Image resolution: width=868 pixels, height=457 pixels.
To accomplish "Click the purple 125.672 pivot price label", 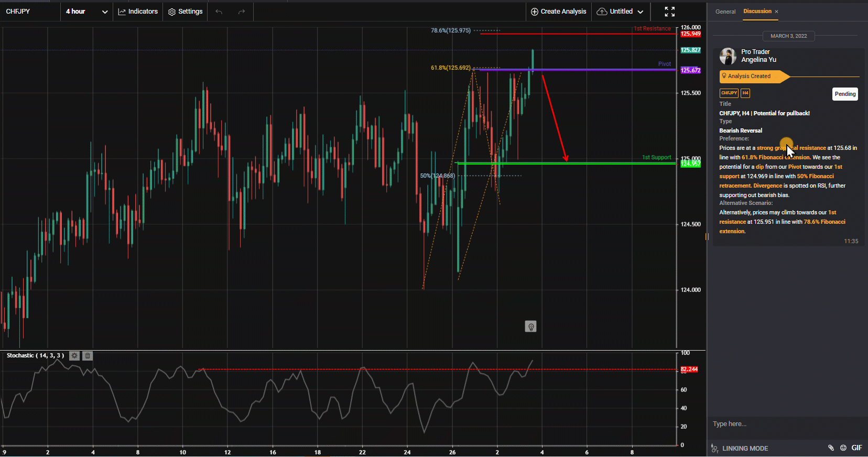I will 690,70.
